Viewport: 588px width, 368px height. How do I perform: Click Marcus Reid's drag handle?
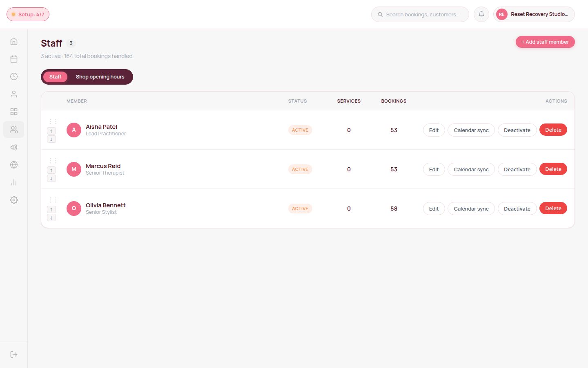[53, 161]
